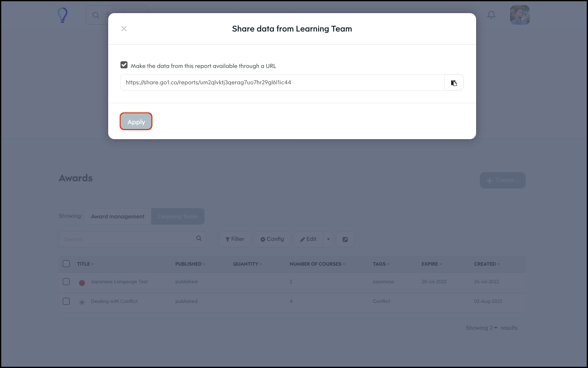588x368 pixels.
Task: Click the Apply button
Action: click(x=136, y=121)
